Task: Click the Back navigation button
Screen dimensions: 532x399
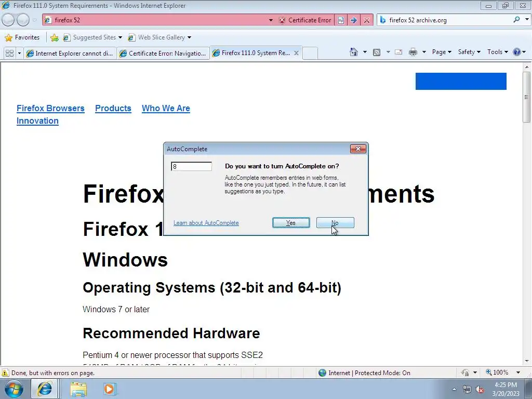Action: (8, 20)
